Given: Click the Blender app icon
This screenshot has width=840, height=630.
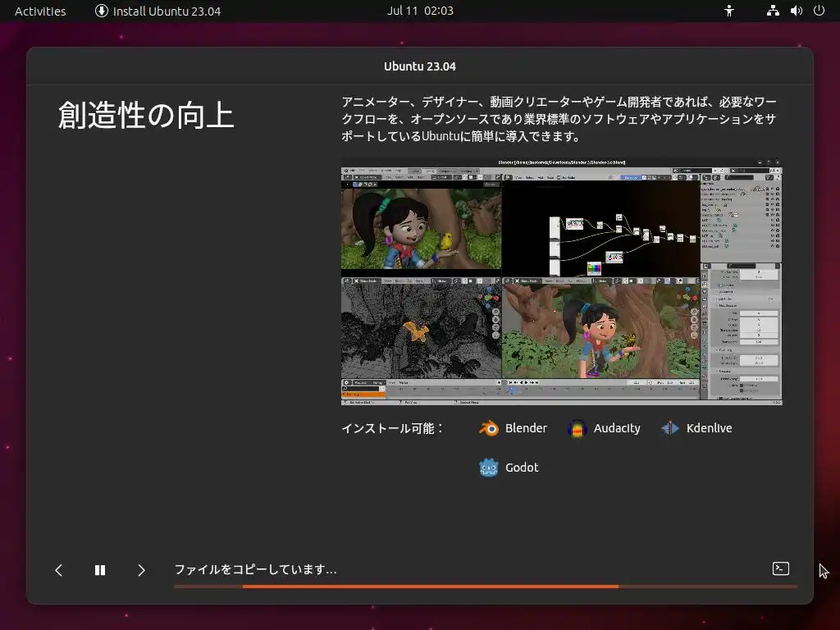Looking at the screenshot, I should [489, 428].
